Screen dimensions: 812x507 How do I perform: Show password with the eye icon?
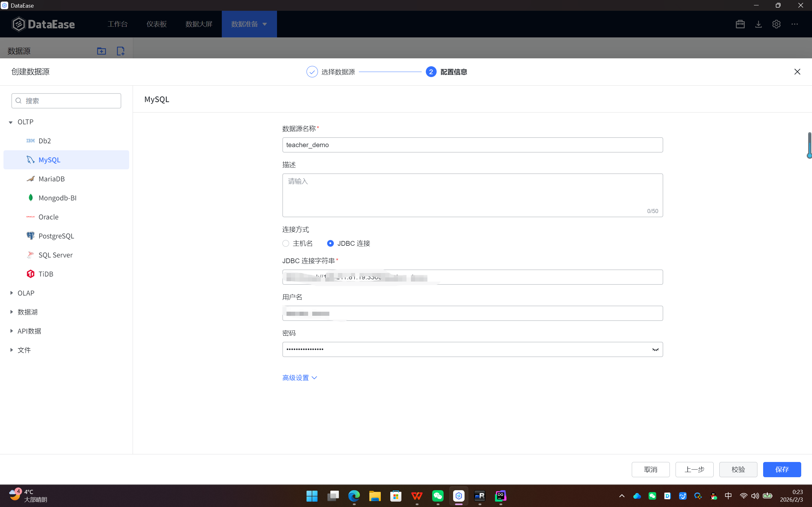(x=655, y=349)
